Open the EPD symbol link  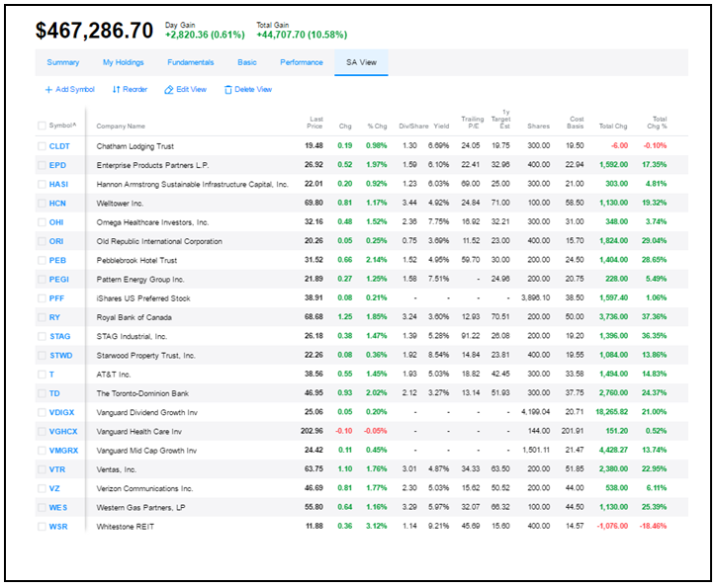point(57,166)
